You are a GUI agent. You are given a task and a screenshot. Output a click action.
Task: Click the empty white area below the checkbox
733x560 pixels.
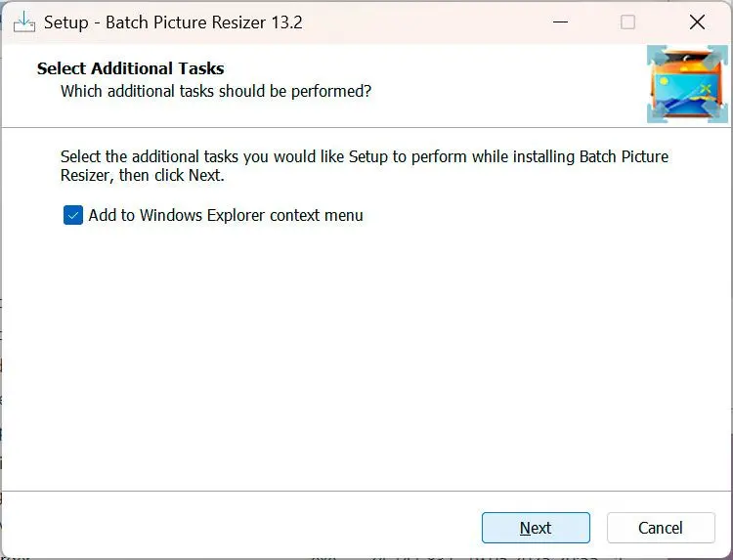[x=365, y=356]
